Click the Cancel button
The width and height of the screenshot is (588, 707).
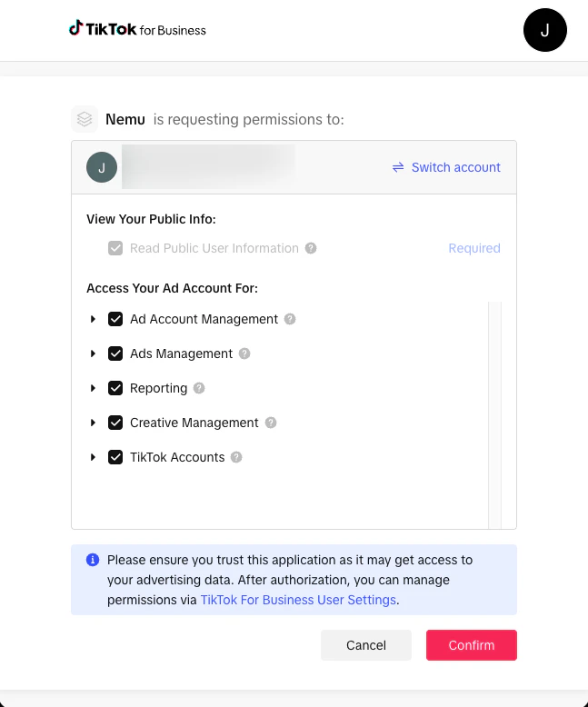tap(366, 645)
